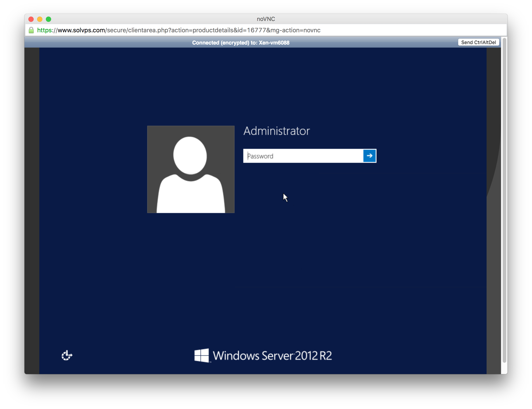This screenshot has height=409, width=532.
Task: Minimize the noVNC window with yellow button
Action: [40, 19]
